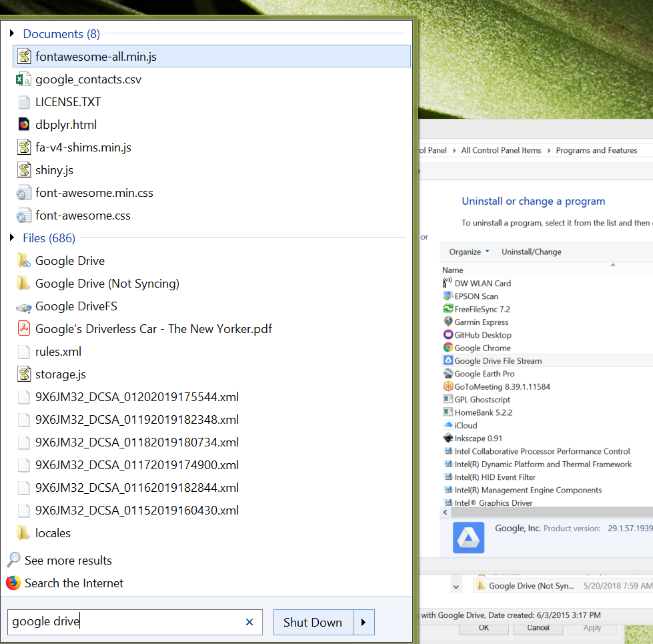Select the GitHub Desktop icon
The height and width of the screenshot is (644, 653).
click(450, 334)
